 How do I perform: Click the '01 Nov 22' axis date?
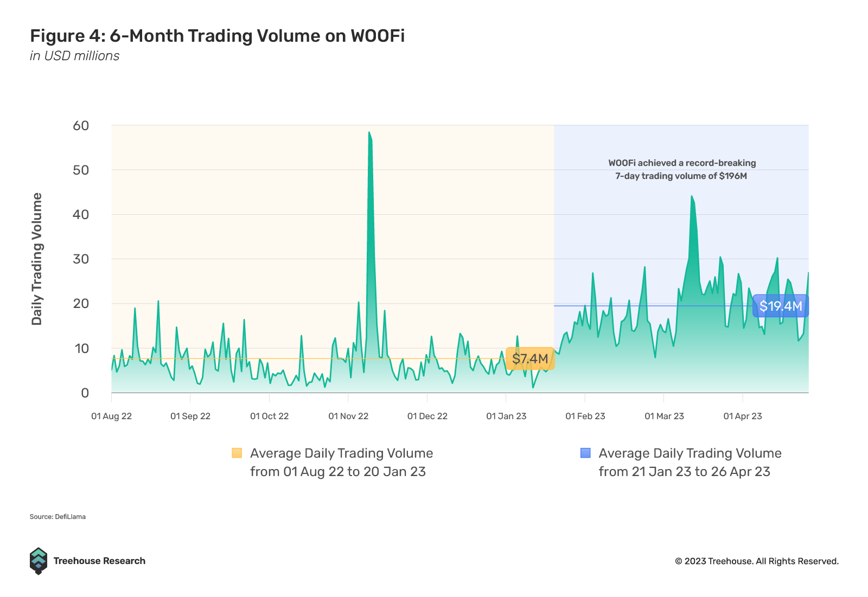click(348, 416)
